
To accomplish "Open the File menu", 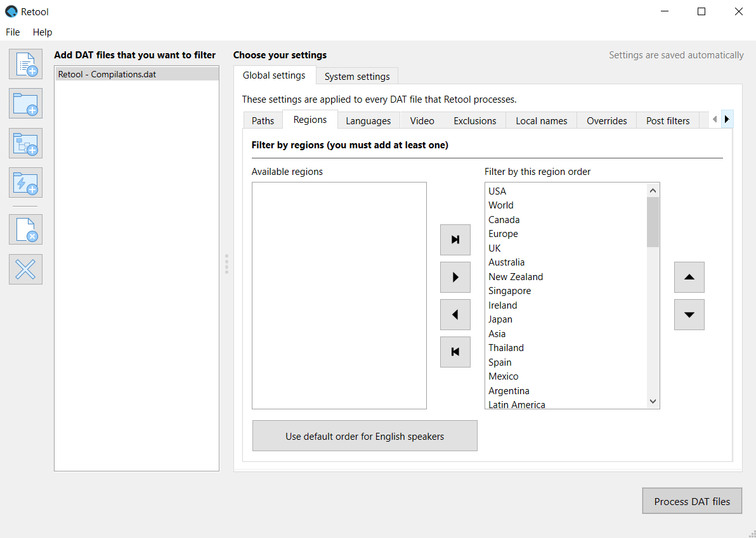I will (13, 32).
